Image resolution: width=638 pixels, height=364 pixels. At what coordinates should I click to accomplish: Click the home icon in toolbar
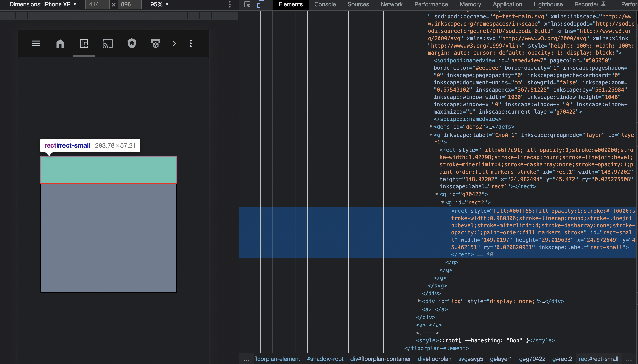(x=60, y=44)
